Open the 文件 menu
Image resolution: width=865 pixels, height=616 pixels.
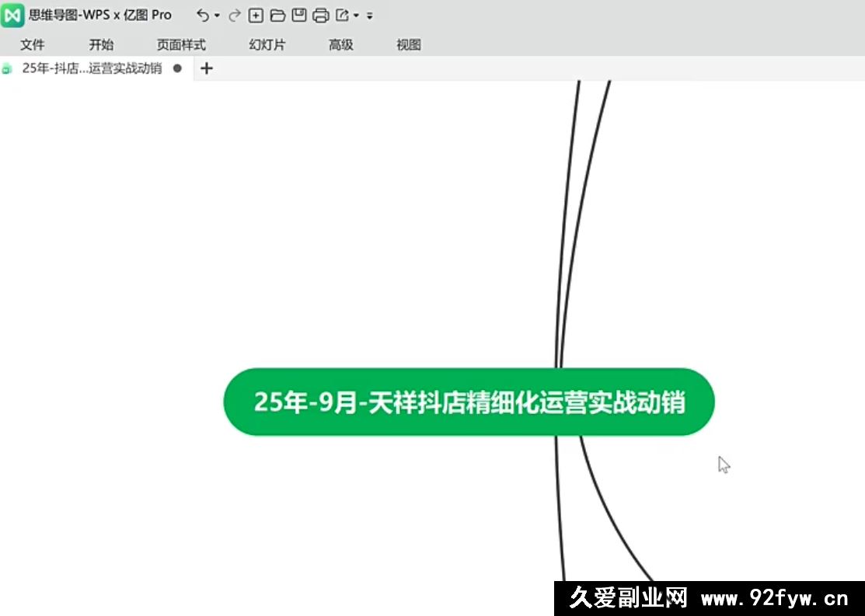(32, 45)
